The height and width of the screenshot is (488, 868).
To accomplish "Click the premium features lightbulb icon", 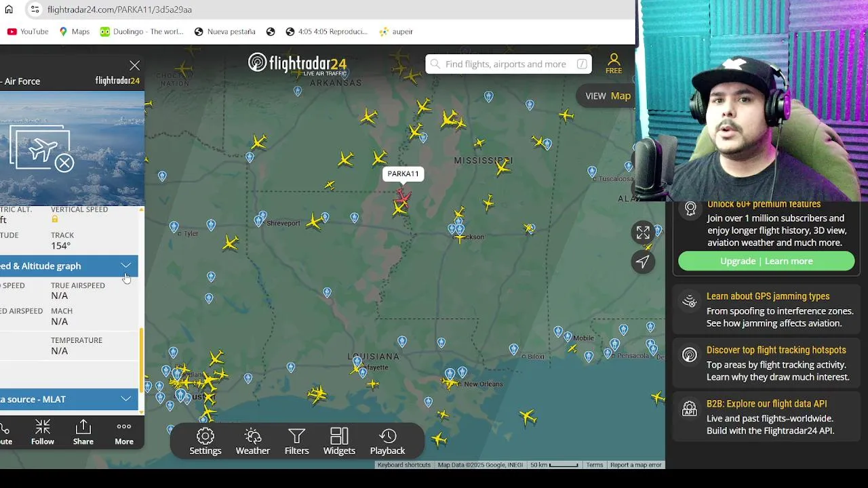I will coord(690,209).
